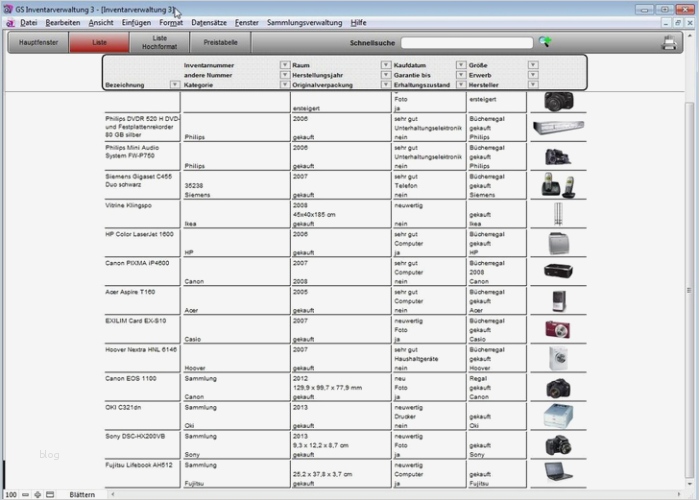The width and height of the screenshot is (699, 500).
Task: Click the Hoover Nextra HNL 6146 name cell
Action: 142,358
